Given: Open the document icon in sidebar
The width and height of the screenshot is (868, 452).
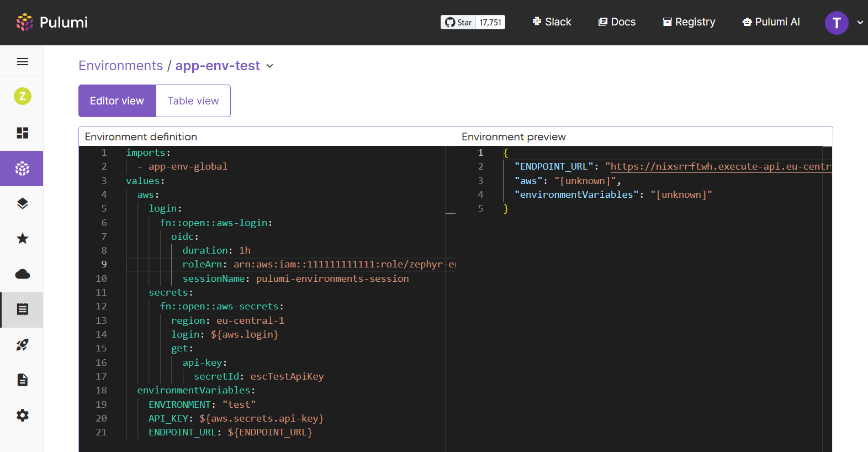Looking at the screenshot, I should click(22, 380).
